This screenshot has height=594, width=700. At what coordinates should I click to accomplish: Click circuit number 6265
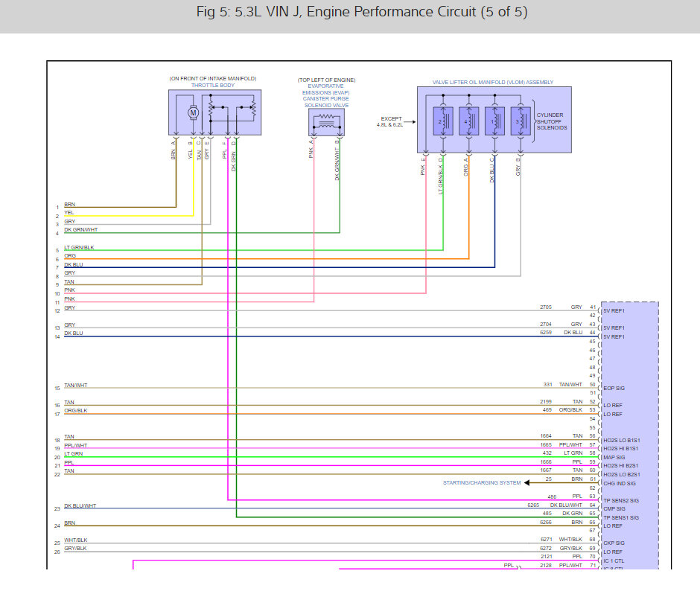point(533,505)
